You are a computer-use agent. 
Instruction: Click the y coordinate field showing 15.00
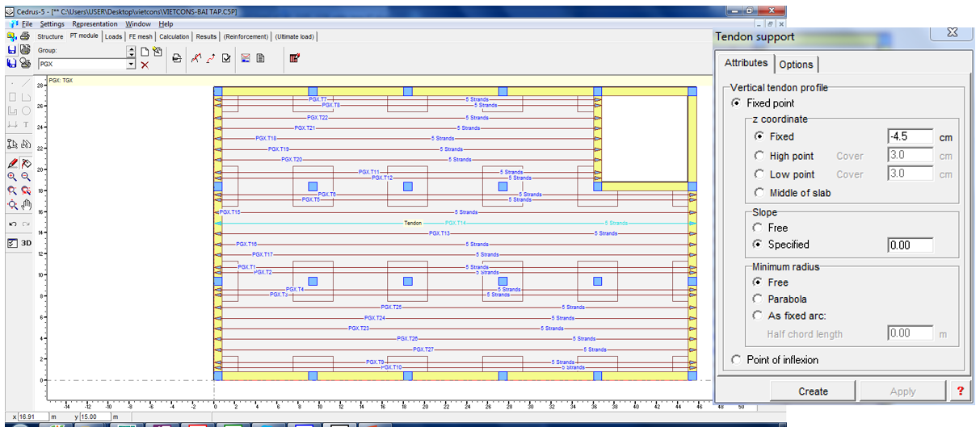pos(95,416)
